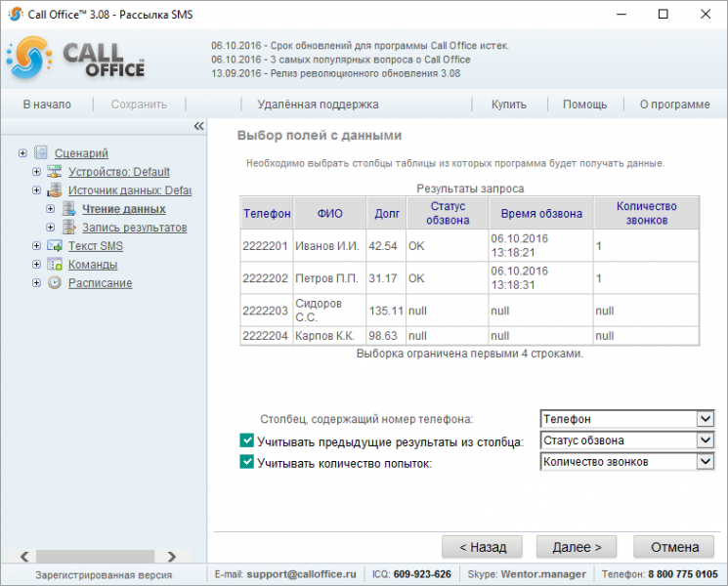The image size is (728, 586).
Task: Click the Далее > button
Action: tap(577, 547)
